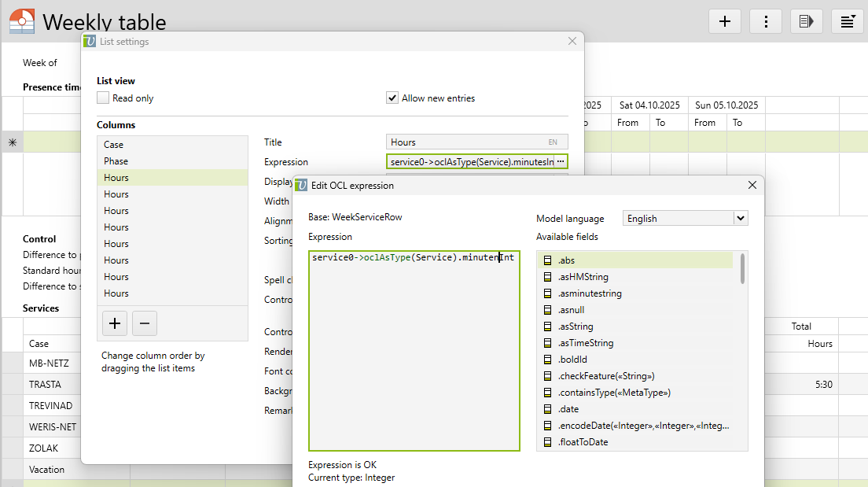Select .checkFeature(«String») field entry
This screenshot has height=487, width=868.
click(x=605, y=376)
